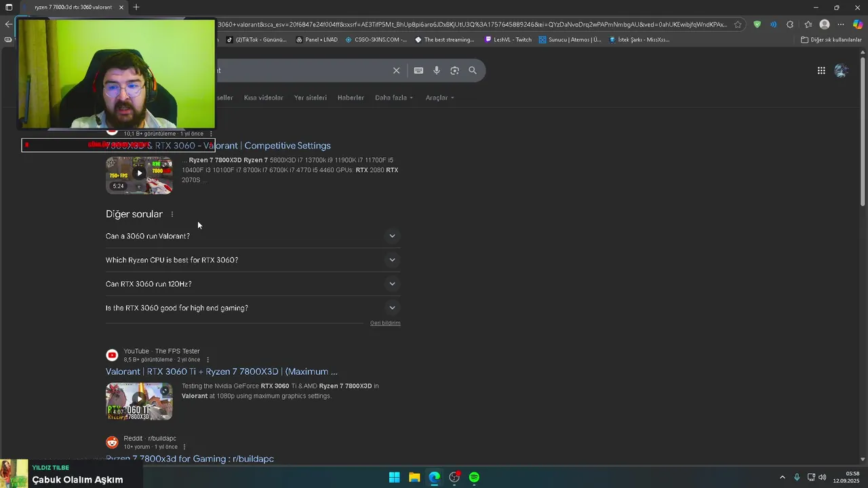Open the Google apps grid
Image resolution: width=868 pixels, height=488 pixels.
pyautogui.click(x=821, y=70)
